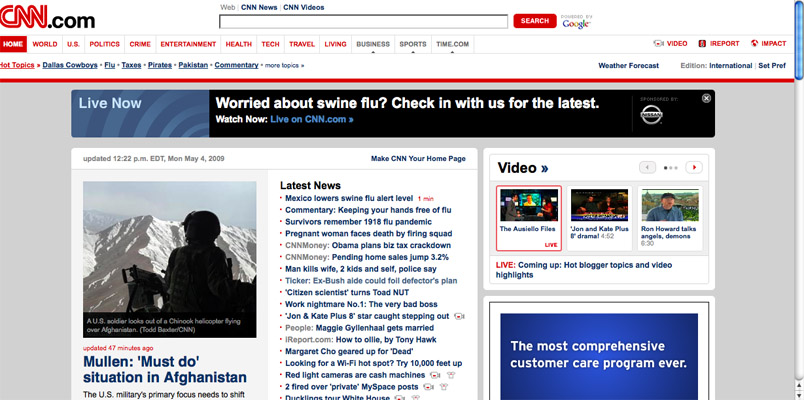
Task: Open the Commentary hot topic
Action: (236, 65)
